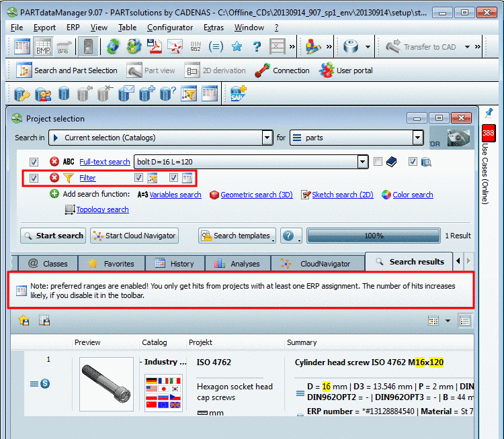Switch to the Analyses tab

coord(237,264)
